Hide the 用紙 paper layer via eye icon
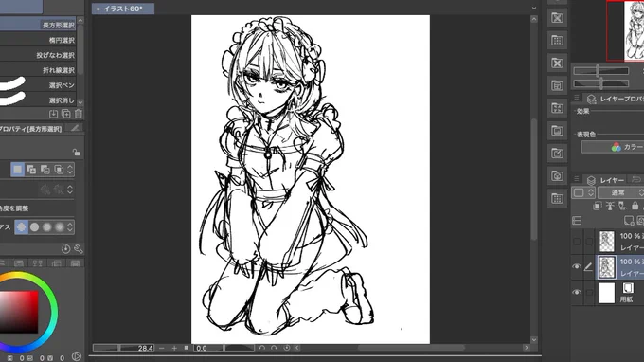 click(x=577, y=292)
